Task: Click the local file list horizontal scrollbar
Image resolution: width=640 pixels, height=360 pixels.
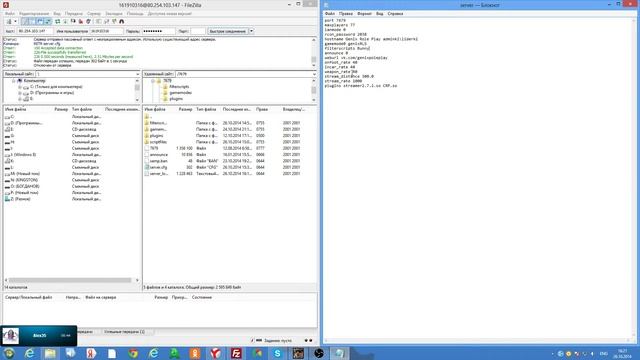Action: 71,280
